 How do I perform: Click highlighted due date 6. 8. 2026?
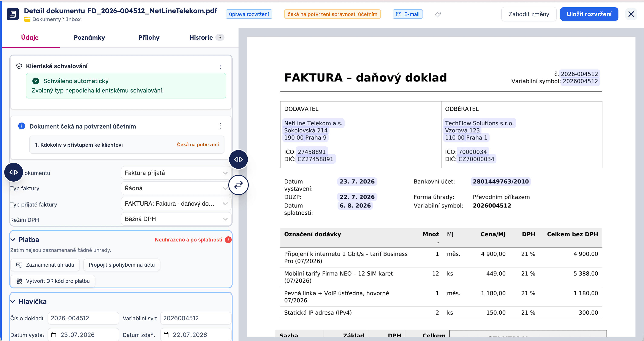(x=355, y=206)
